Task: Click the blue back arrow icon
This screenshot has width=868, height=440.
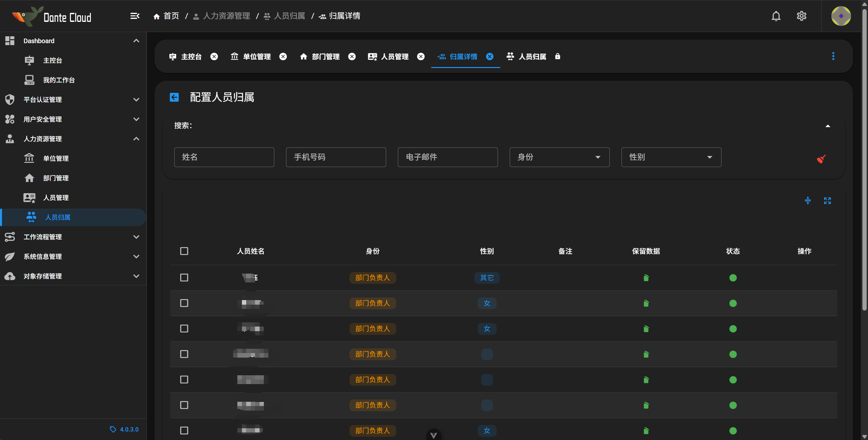Action: point(174,97)
